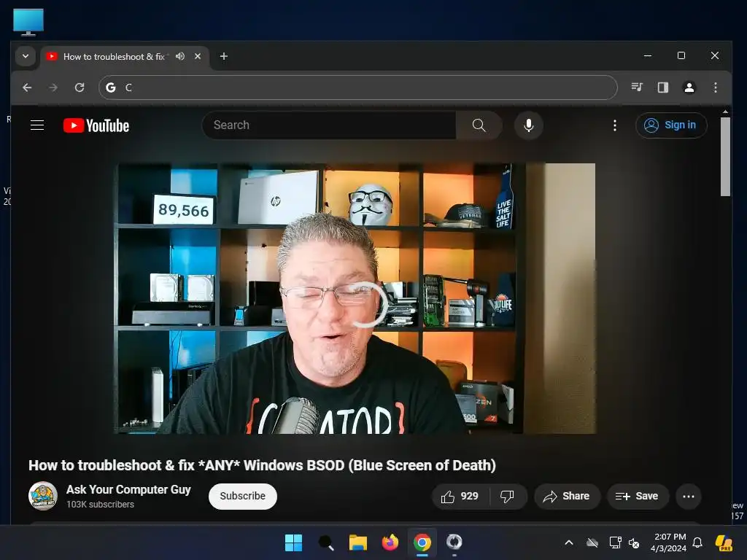Switch to Chrome on the taskbar
Viewport: 747px width, 560px height.
(x=422, y=542)
